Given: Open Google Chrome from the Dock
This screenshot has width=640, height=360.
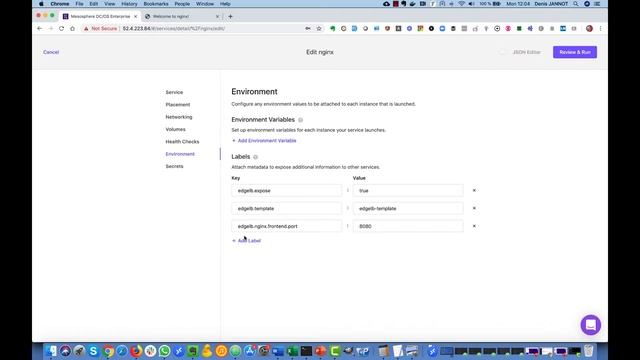Looking at the screenshot, I should 108,351.
